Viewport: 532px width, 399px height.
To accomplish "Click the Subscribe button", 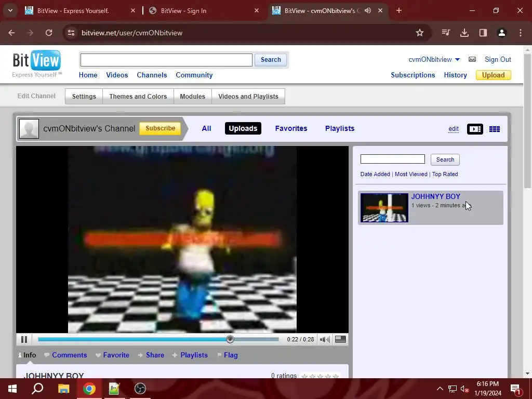I will pos(160,128).
